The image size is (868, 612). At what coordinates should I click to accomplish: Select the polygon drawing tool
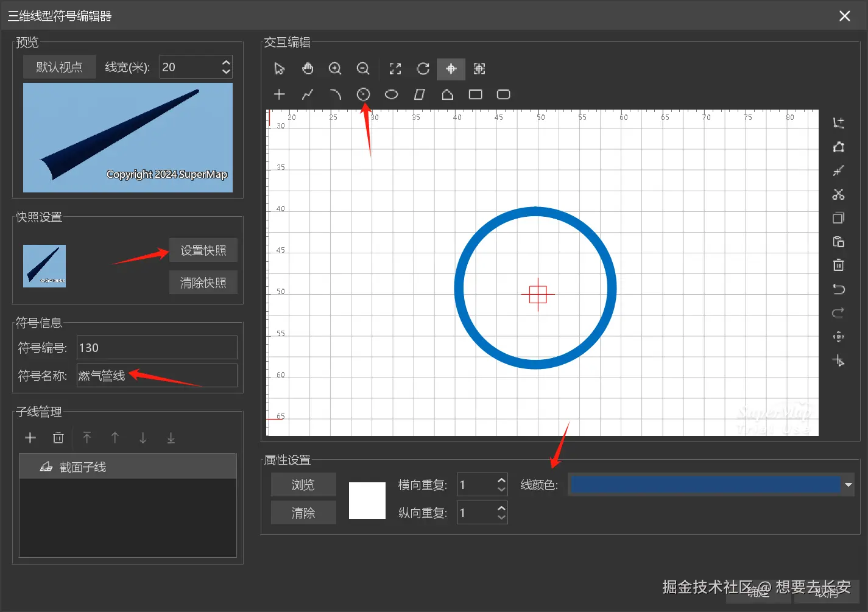pos(447,94)
